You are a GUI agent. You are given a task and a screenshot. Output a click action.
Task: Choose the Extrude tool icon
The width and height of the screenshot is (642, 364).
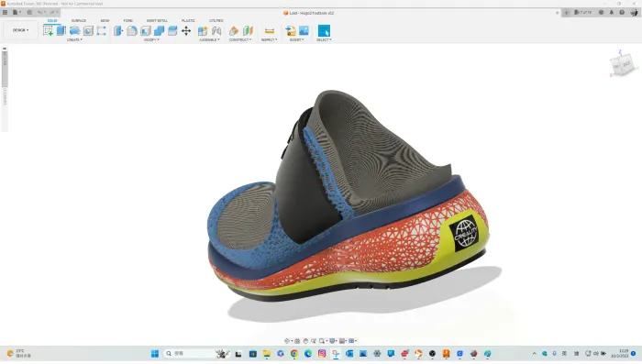click(61, 30)
